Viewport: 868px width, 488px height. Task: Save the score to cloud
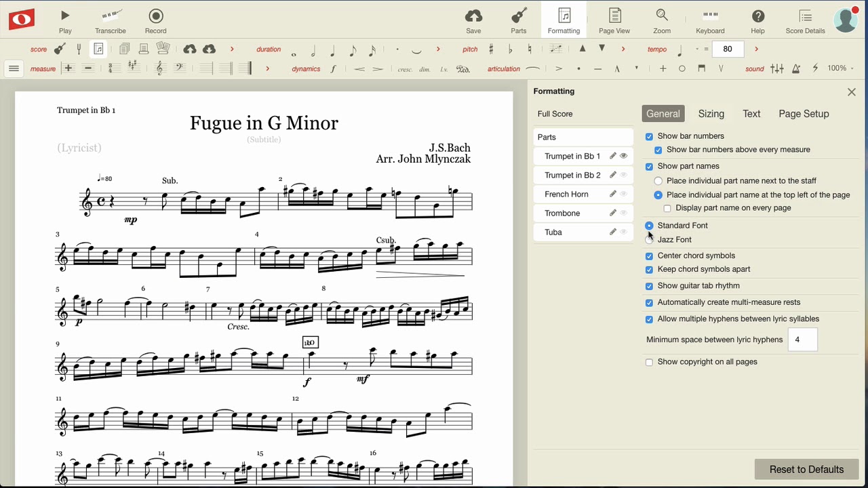473,20
